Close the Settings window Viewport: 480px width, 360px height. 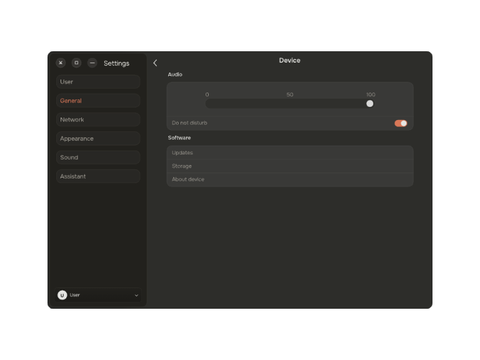tap(61, 63)
